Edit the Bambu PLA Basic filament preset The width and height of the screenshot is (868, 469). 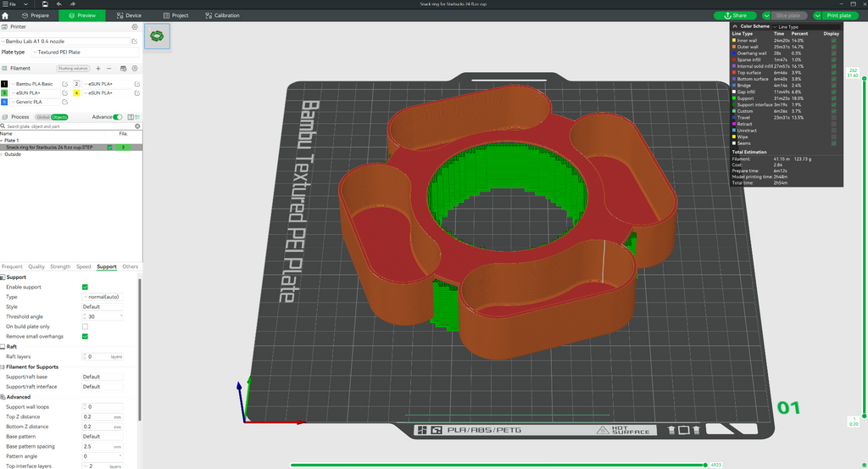tap(64, 84)
